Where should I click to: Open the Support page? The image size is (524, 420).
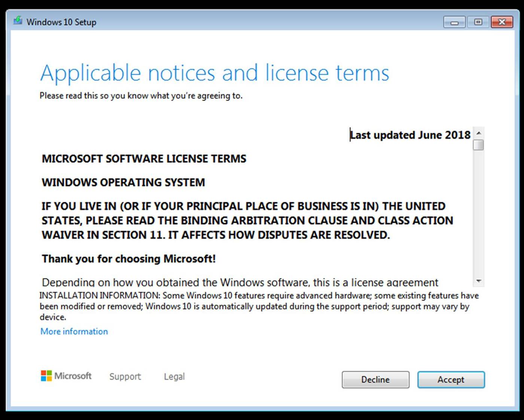125,376
